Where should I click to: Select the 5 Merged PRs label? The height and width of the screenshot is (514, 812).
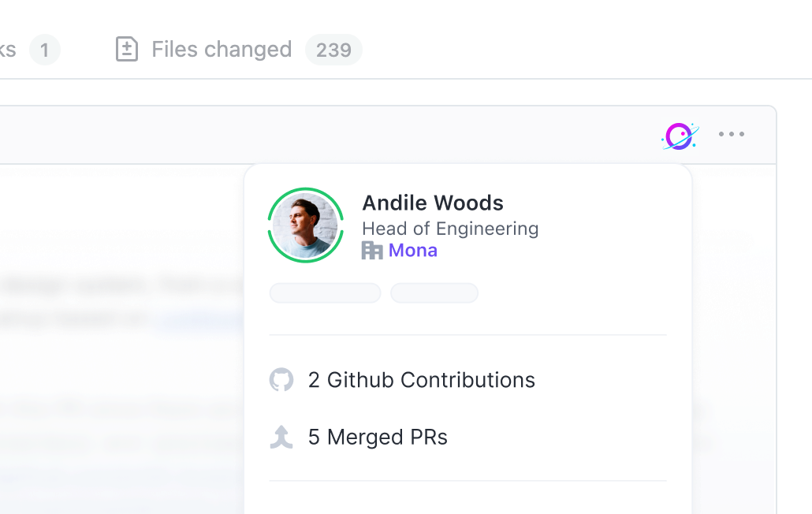(x=378, y=438)
